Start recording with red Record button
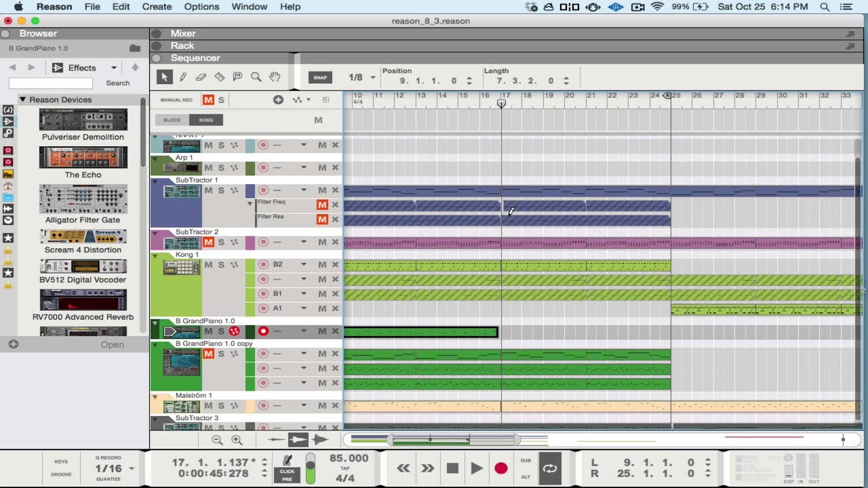The width and height of the screenshot is (868, 488). [x=501, y=468]
